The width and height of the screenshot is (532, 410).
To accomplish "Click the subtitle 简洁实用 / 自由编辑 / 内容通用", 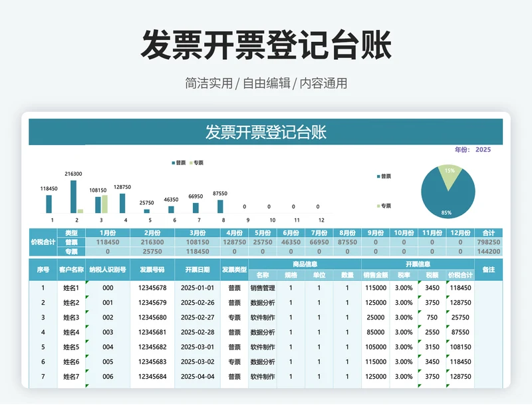I will 266,83.
